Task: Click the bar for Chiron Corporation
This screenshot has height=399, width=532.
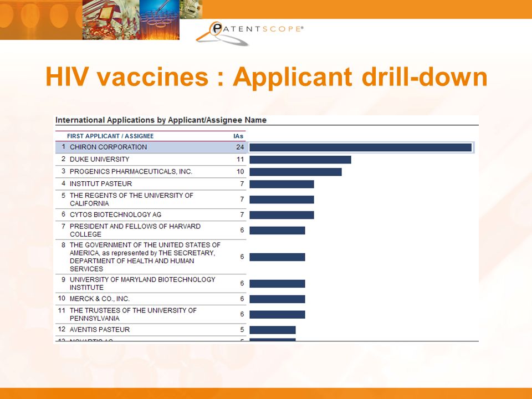Action: point(361,147)
